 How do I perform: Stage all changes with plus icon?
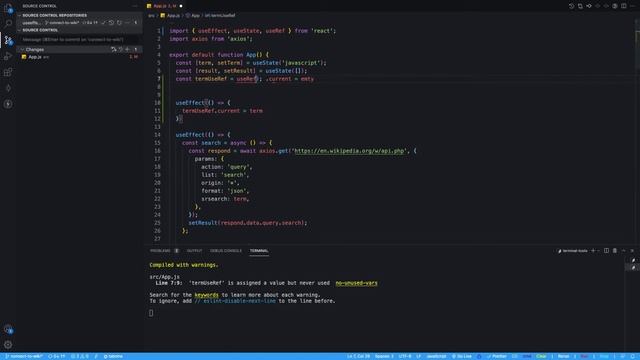(x=127, y=49)
